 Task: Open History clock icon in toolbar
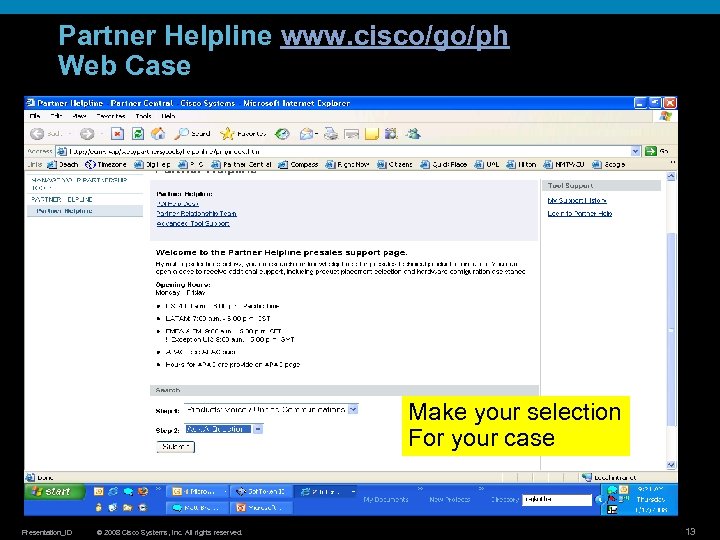[x=282, y=134]
